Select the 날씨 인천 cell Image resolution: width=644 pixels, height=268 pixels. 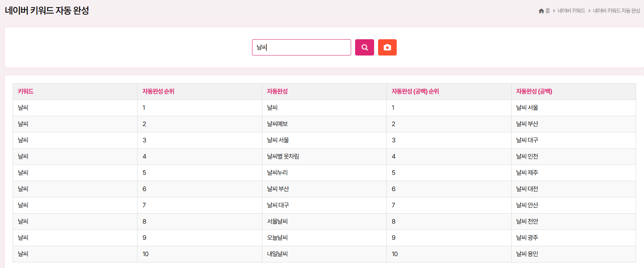coord(573,156)
